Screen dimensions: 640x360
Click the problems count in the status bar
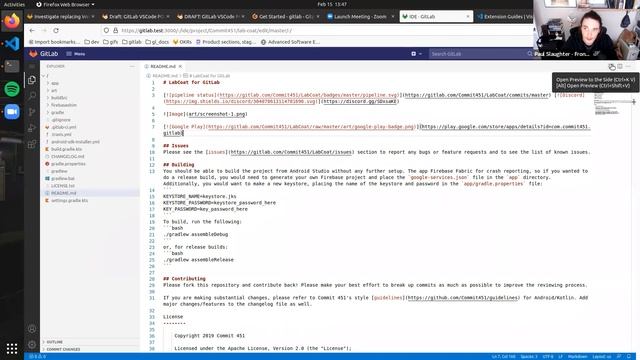click(x=37, y=356)
